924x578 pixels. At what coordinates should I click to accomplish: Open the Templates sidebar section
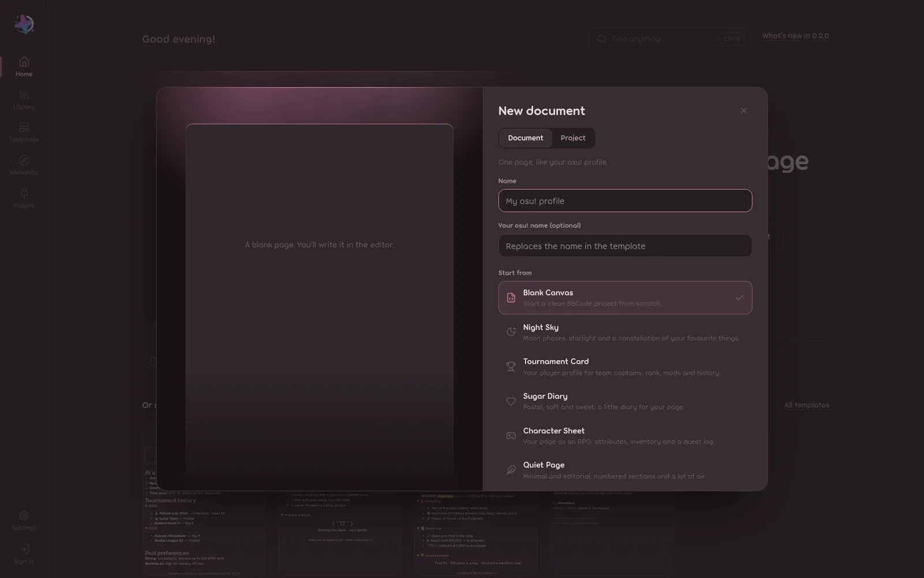(x=24, y=132)
